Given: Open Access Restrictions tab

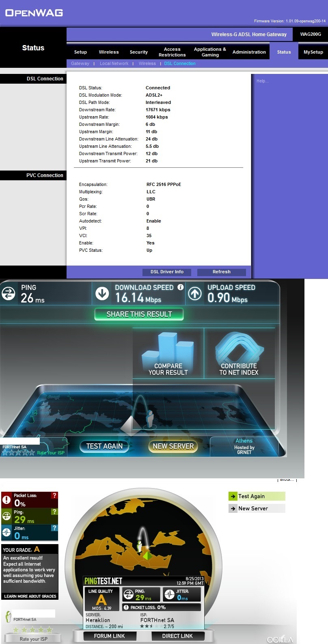Looking at the screenshot, I should point(172,52).
